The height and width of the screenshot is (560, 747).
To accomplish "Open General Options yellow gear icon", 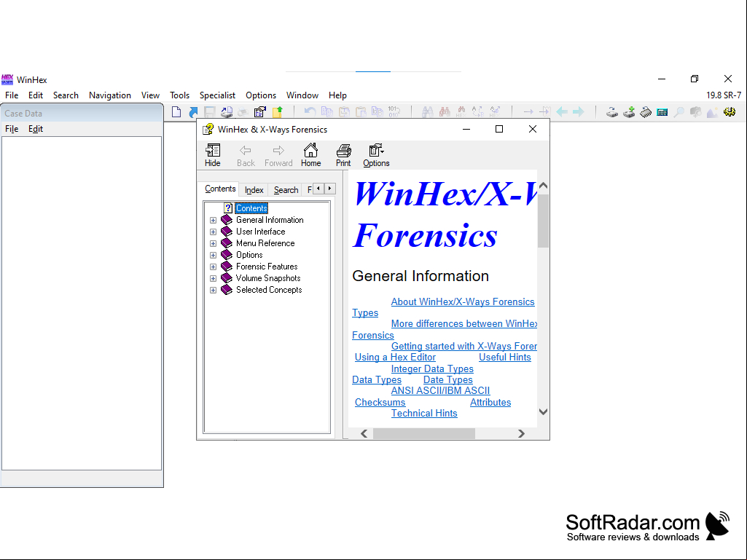I will point(730,112).
